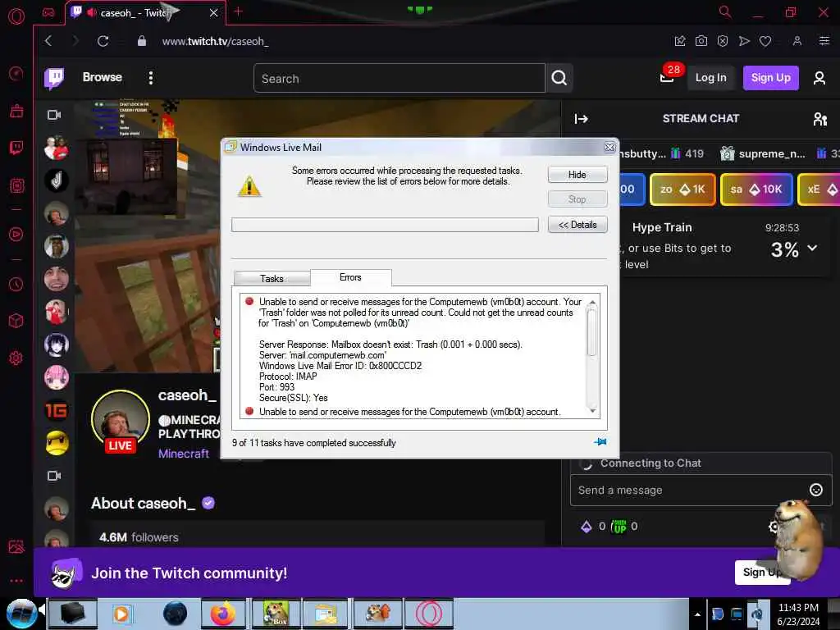Viewport: 840px width, 630px height.
Task: Pin the Windows Live Mail dialog
Action: pyautogui.click(x=600, y=442)
